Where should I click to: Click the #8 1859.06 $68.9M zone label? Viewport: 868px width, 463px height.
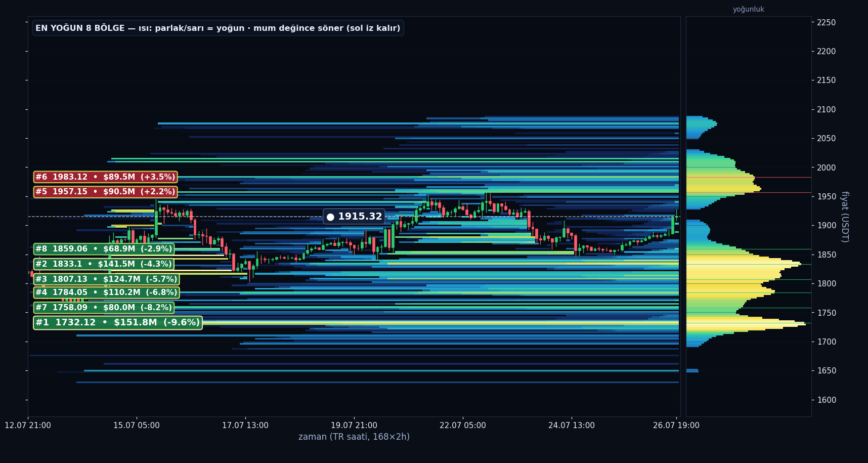pos(104,249)
